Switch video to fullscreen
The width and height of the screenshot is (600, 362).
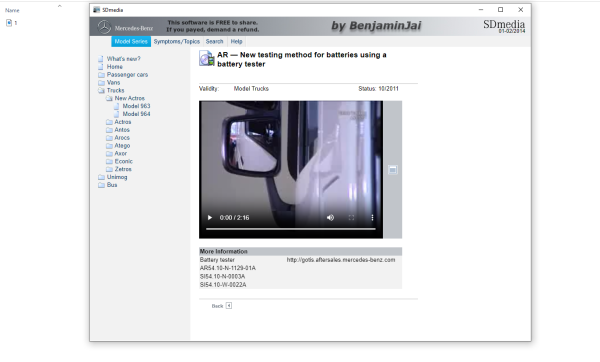(351, 217)
